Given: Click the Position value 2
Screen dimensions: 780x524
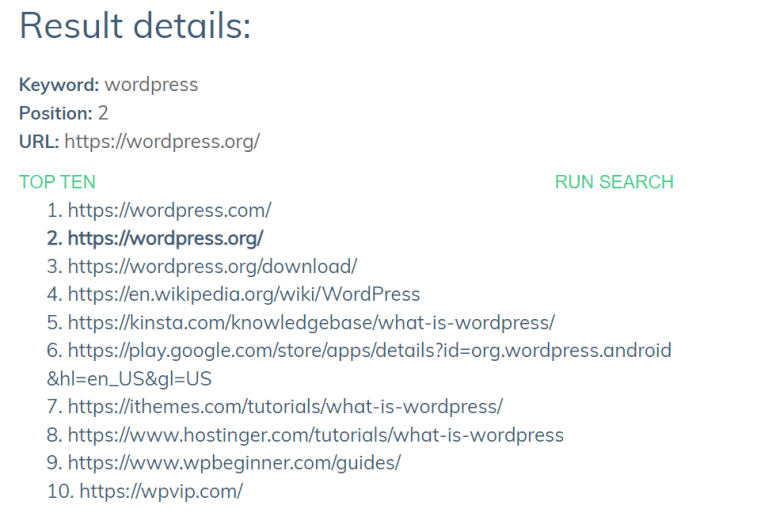Looking at the screenshot, I should 103,113.
